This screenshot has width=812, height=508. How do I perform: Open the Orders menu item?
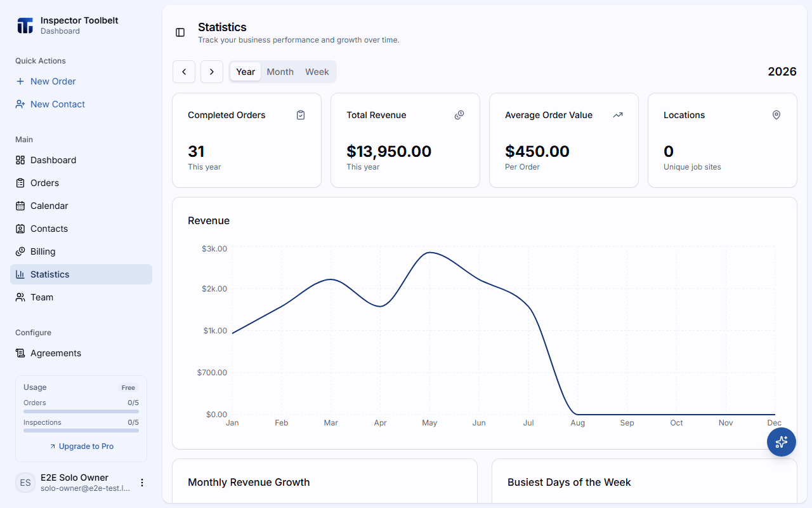pos(81,183)
